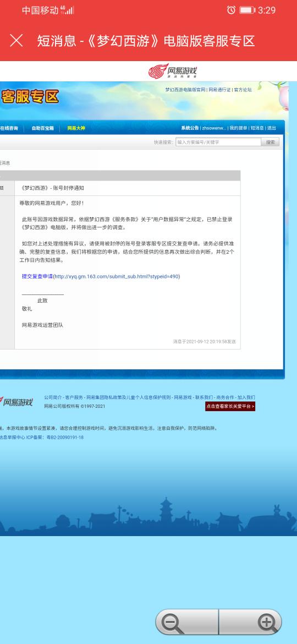The height and width of the screenshot is (644, 297).
Task: Click the message sent timestamp 2021-09-12
Action: 204,342
